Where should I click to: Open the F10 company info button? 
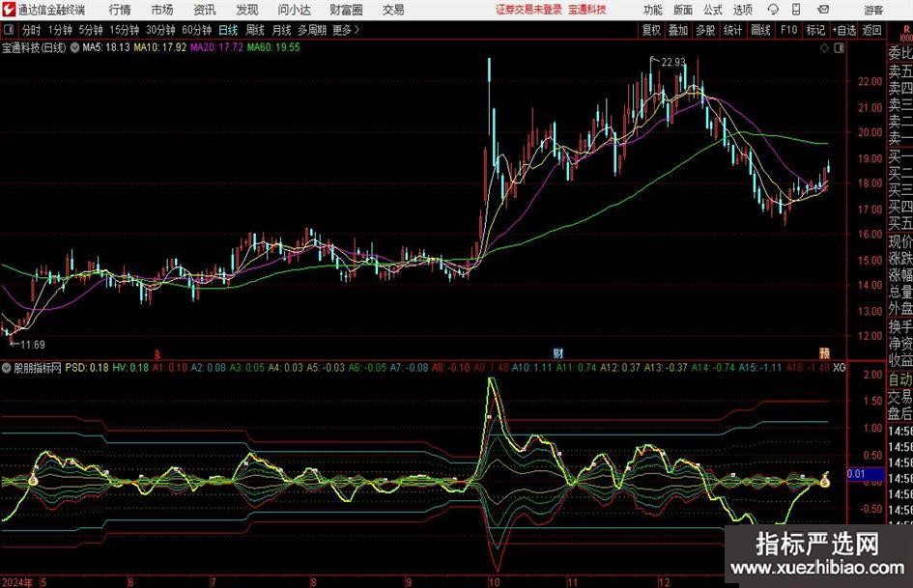789,30
